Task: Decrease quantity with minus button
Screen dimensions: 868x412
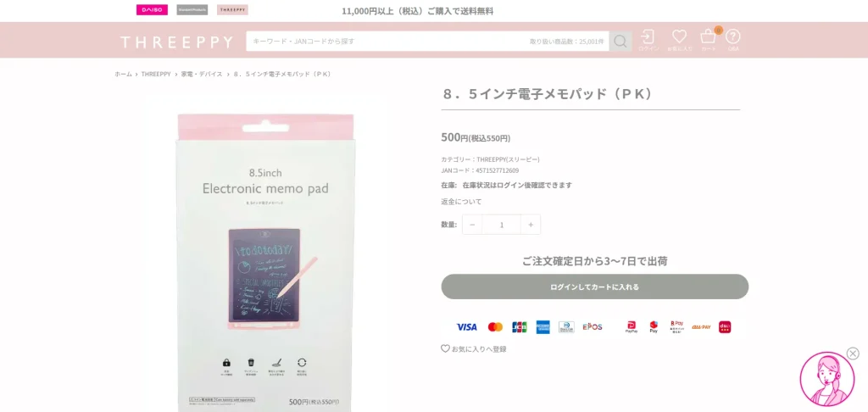Action: 472,225
